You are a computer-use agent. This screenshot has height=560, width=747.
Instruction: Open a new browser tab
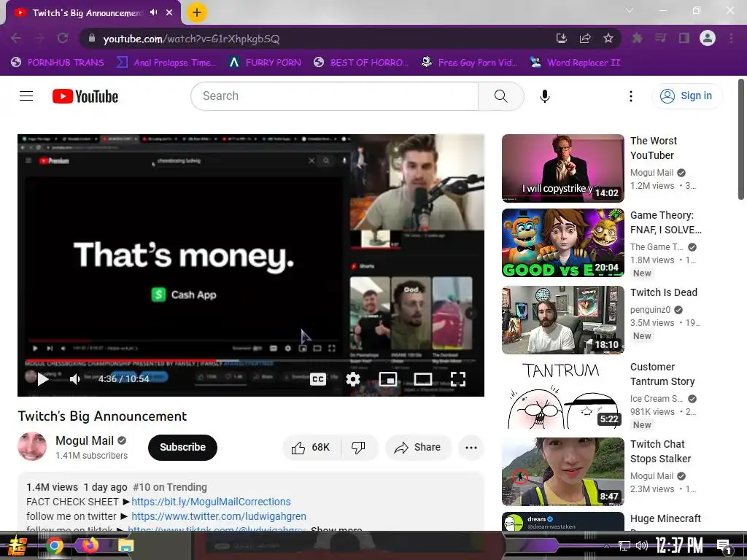coord(197,13)
